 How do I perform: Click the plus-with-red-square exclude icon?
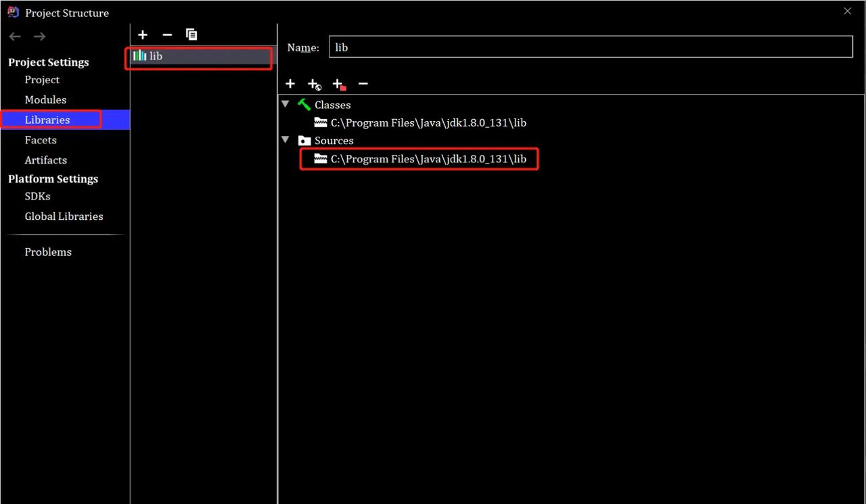[x=339, y=84]
